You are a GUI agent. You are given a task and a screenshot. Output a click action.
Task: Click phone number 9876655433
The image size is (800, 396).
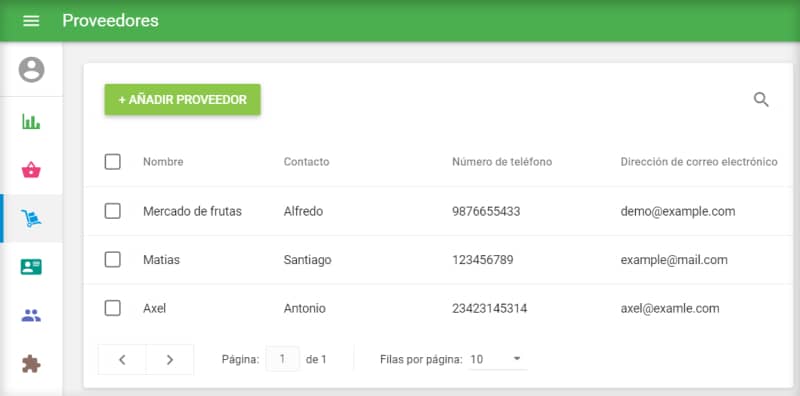tap(486, 211)
